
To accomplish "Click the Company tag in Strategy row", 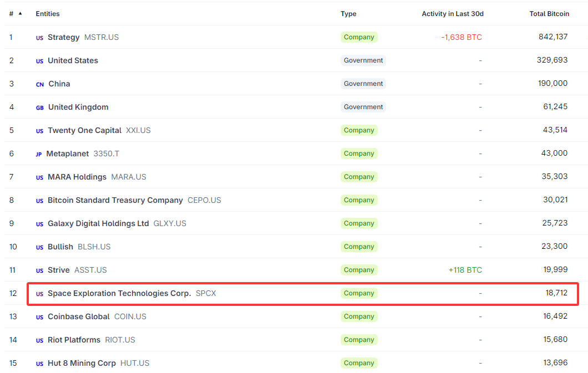I will tap(359, 37).
